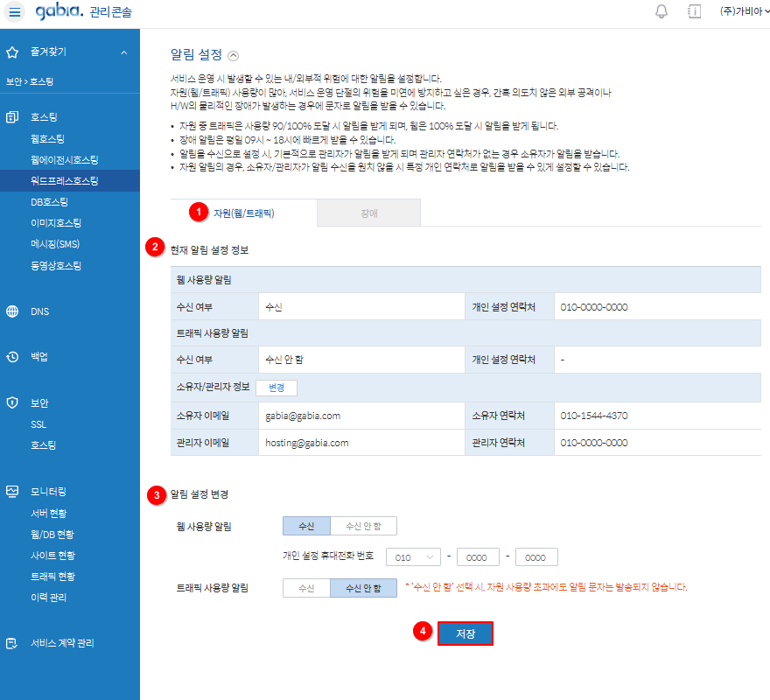Set 트래픽 사용량 알림 to 수신
Image resolution: width=770 pixels, height=700 pixels.
coord(306,588)
